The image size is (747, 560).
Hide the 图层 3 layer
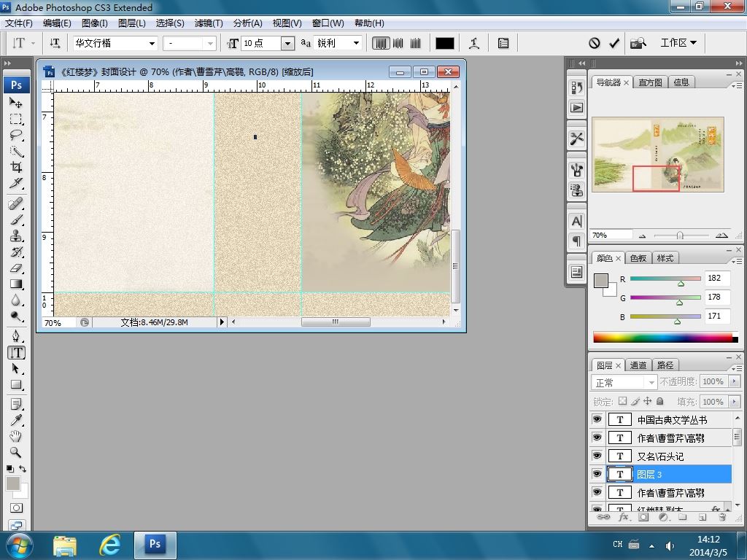pyautogui.click(x=597, y=474)
